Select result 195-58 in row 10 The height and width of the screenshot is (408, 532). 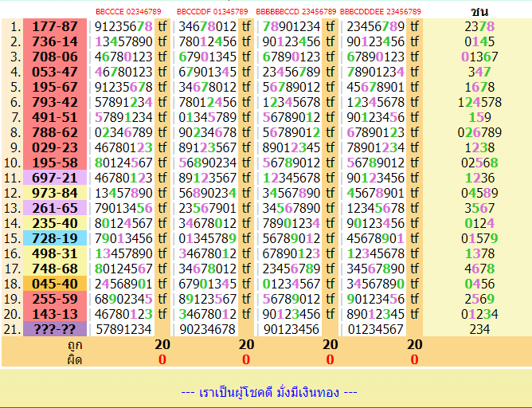pyautogui.click(x=55, y=163)
